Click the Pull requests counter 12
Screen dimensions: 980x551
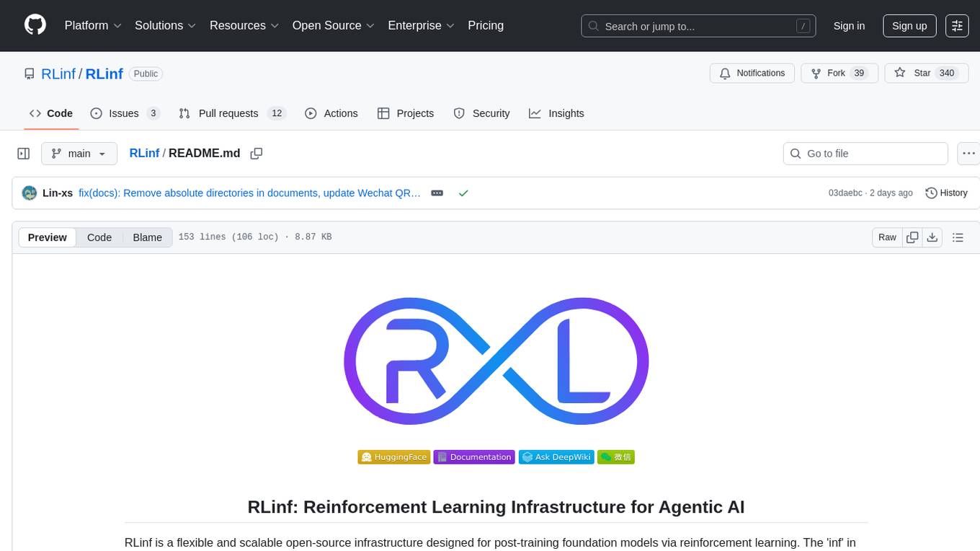pos(277,113)
